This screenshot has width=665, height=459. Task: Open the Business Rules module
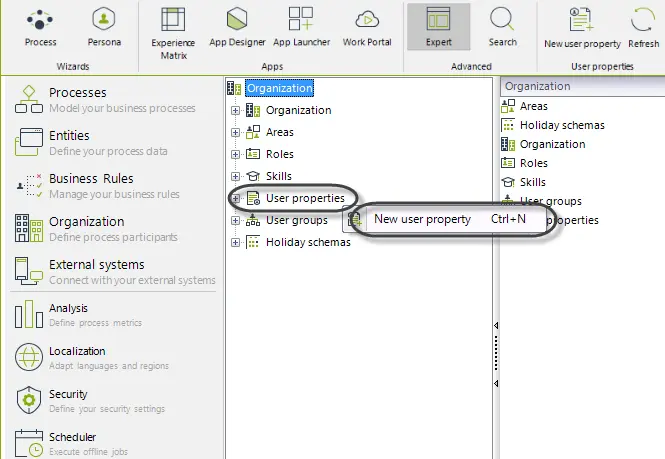[98, 186]
